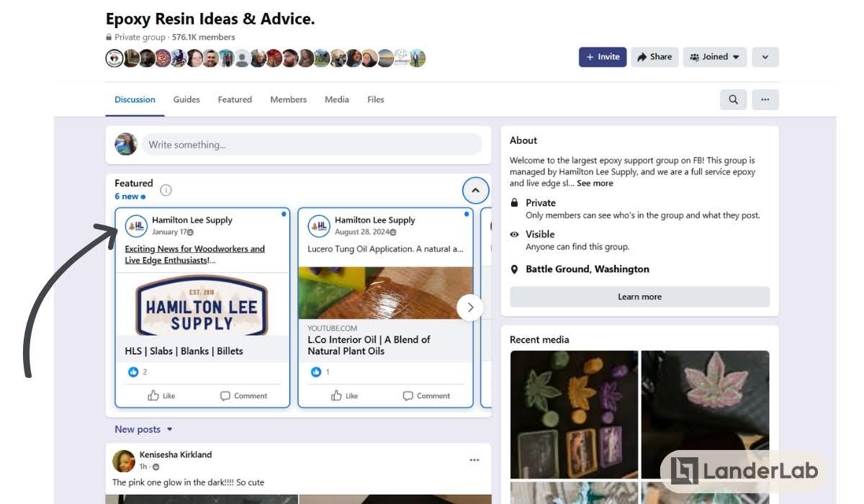864x504 pixels.
Task: Open the Featured tab
Action: [x=235, y=99]
